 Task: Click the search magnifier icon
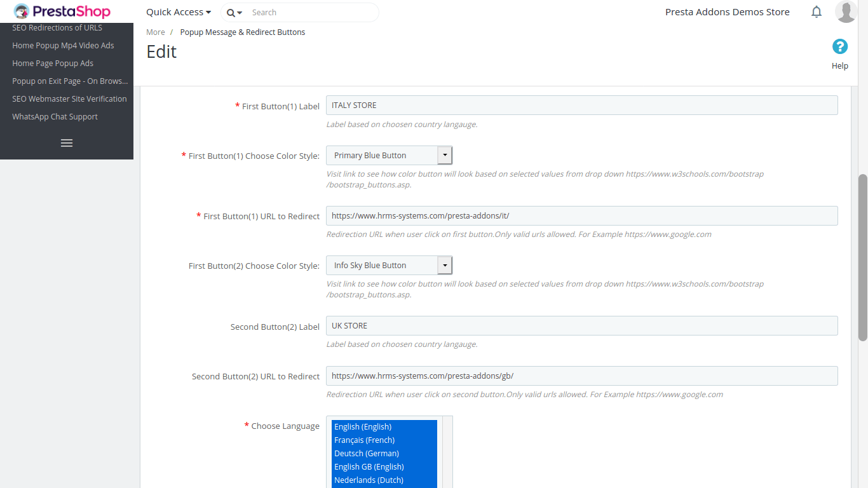coord(231,13)
